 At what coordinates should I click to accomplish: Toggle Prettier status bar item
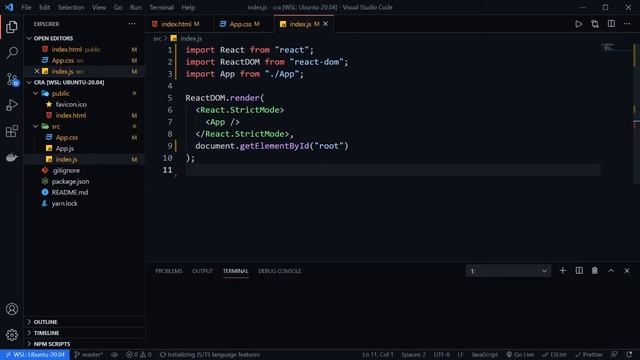pos(589,355)
